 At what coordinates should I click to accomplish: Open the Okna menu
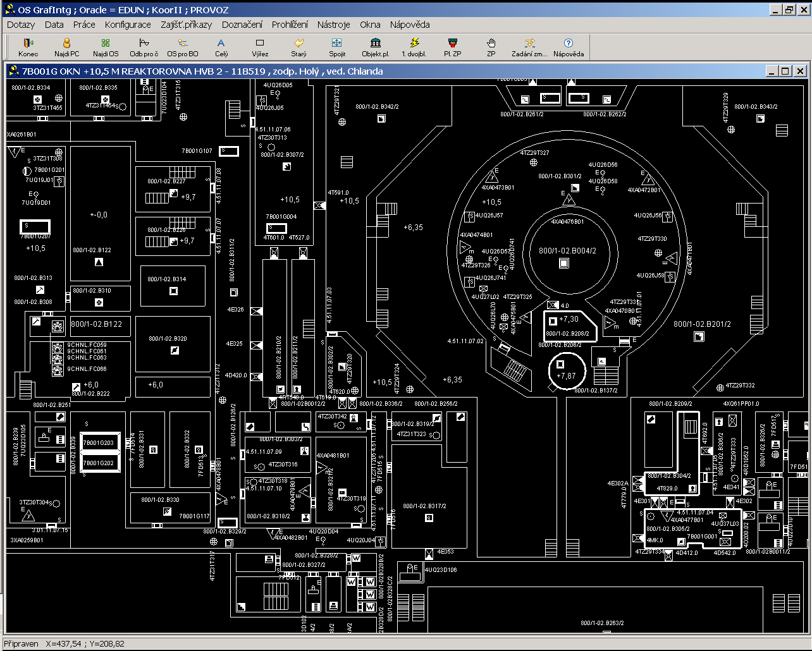[x=370, y=25]
